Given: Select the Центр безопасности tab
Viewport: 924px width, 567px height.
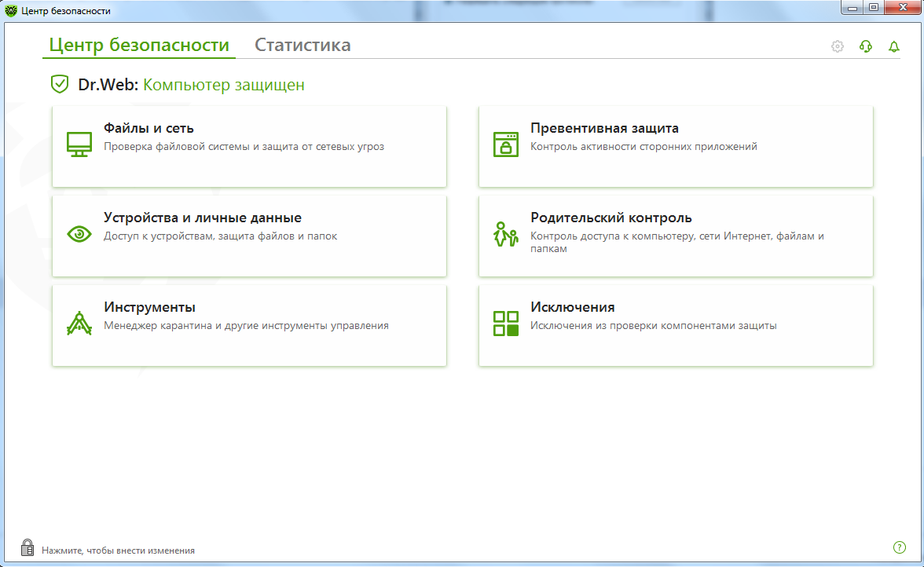Looking at the screenshot, I should [x=139, y=45].
